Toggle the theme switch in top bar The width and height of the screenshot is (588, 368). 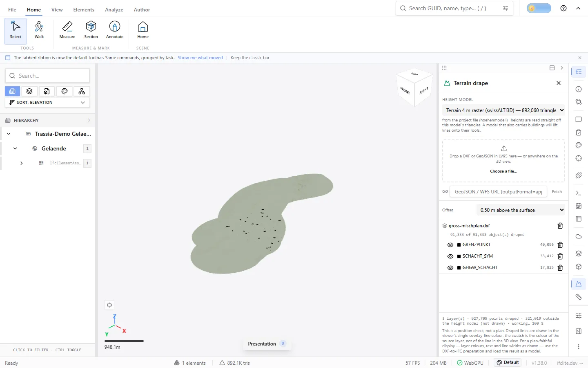click(x=539, y=8)
